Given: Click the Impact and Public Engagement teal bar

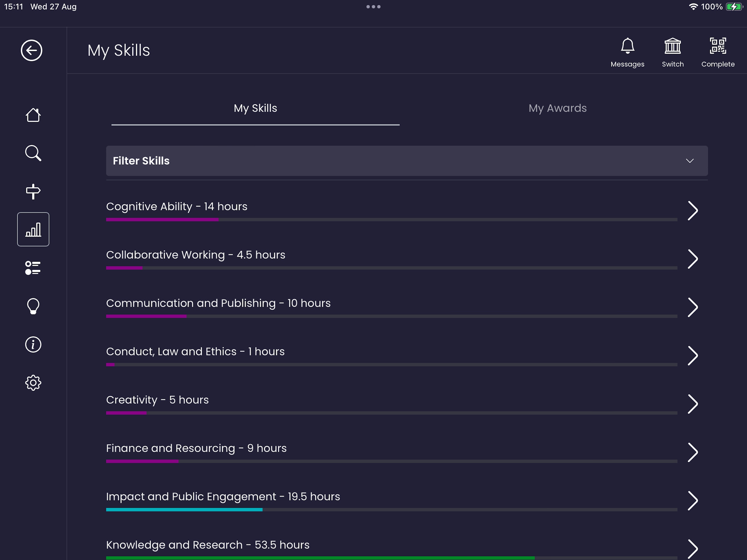Looking at the screenshot, I should click(184, 509).
